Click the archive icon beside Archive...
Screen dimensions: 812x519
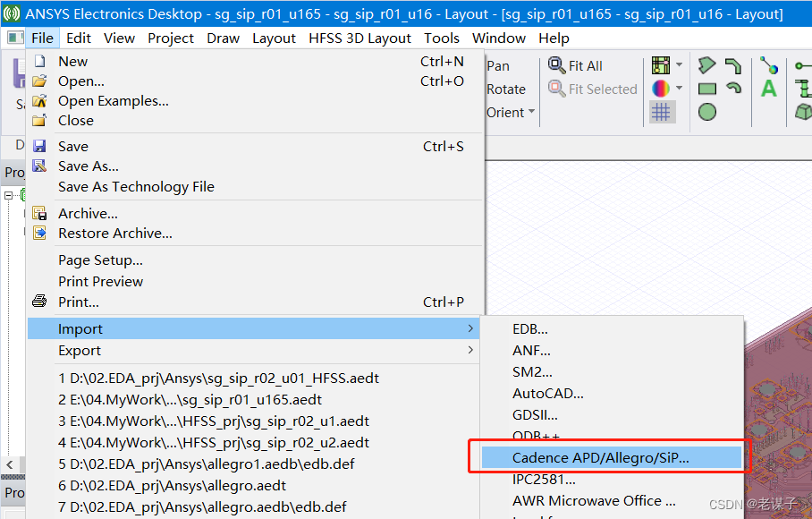coord(39,213)
